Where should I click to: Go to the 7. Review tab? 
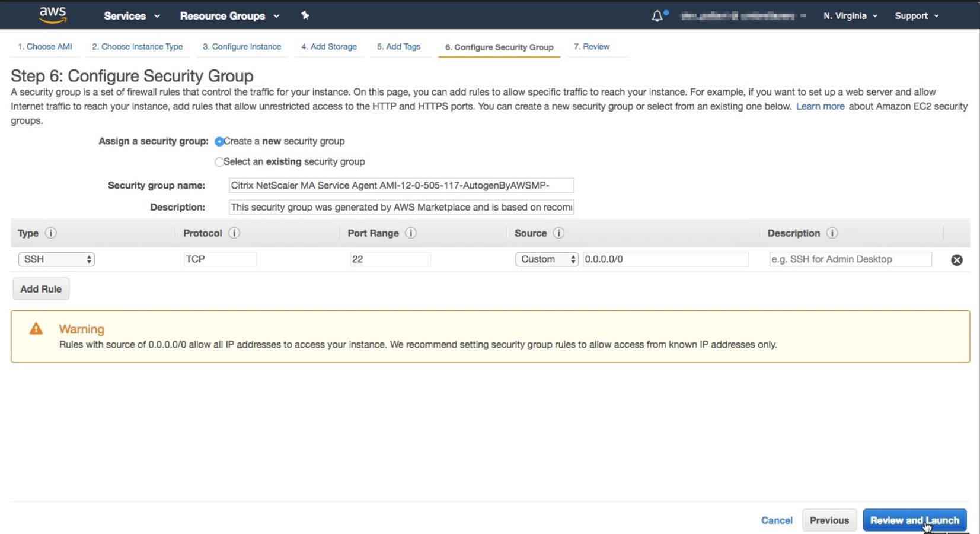point(592,47)
